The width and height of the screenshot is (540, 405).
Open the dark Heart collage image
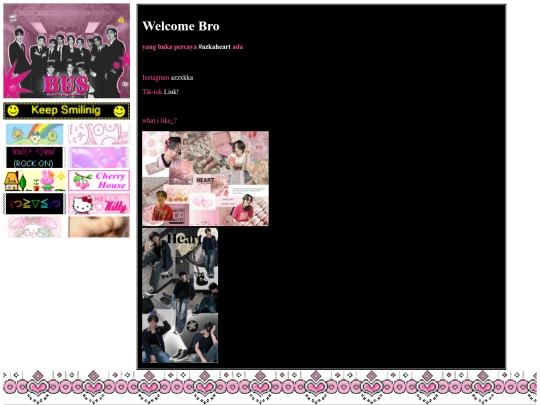pos(180,295)
